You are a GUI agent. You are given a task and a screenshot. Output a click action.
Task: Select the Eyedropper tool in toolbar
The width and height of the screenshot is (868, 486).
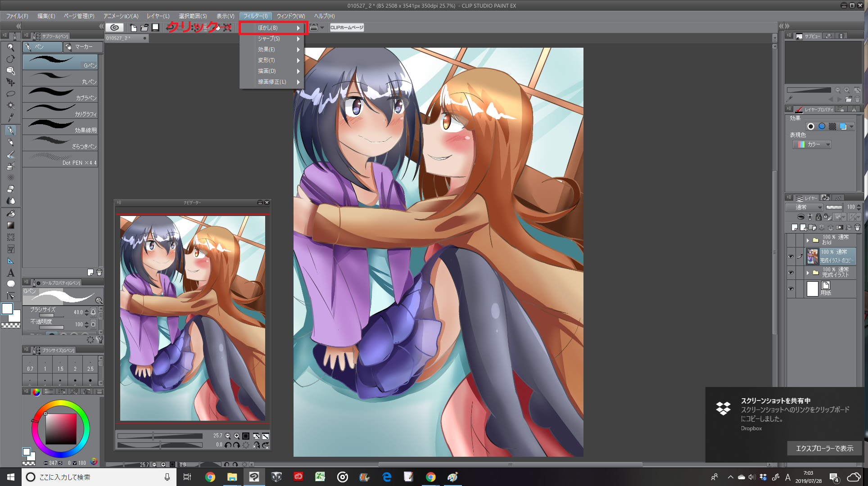pyautogui.click(x=11, y=117)
